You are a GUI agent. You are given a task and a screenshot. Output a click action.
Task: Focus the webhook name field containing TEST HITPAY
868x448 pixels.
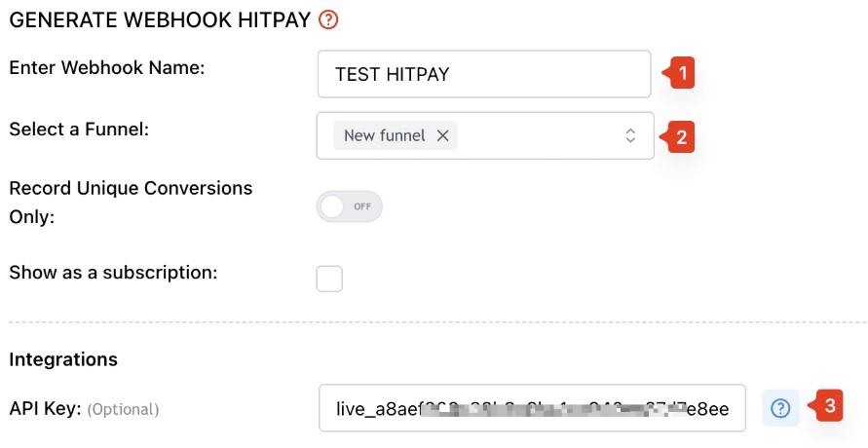point(484,74)
